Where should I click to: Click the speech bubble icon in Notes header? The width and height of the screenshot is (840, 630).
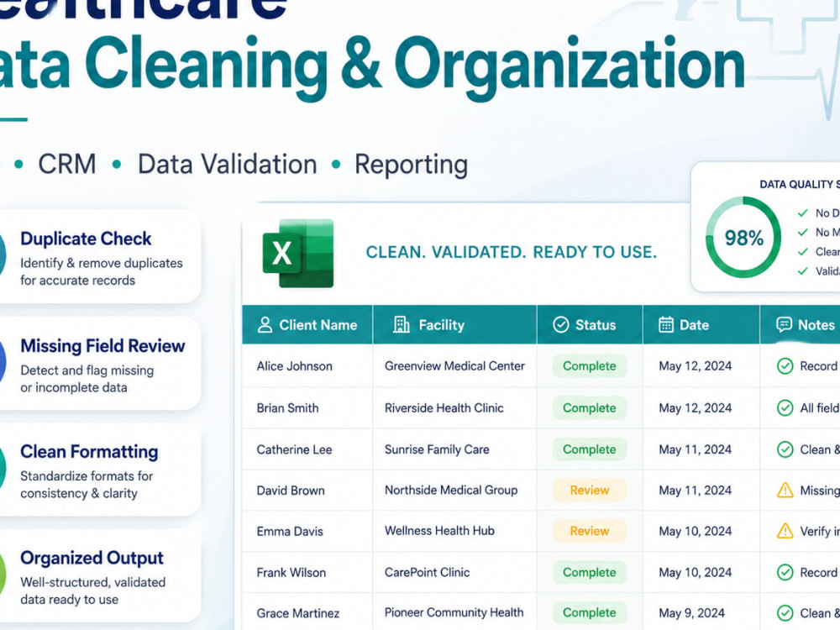[x=784, y=324]
